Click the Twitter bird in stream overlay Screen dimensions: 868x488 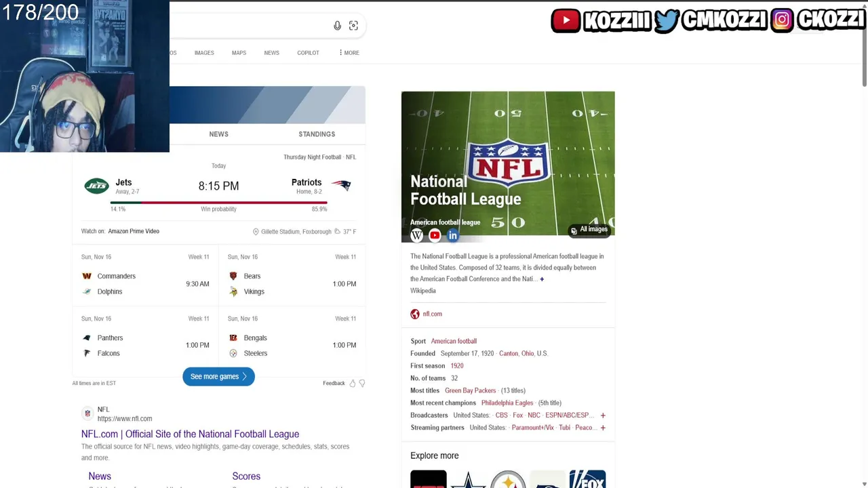click(667, 20)
